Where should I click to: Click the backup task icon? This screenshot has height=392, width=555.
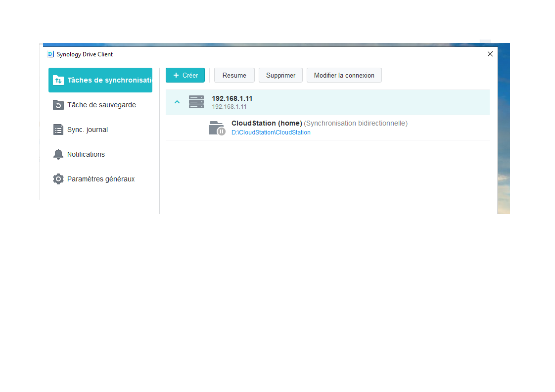click(58, 105)
